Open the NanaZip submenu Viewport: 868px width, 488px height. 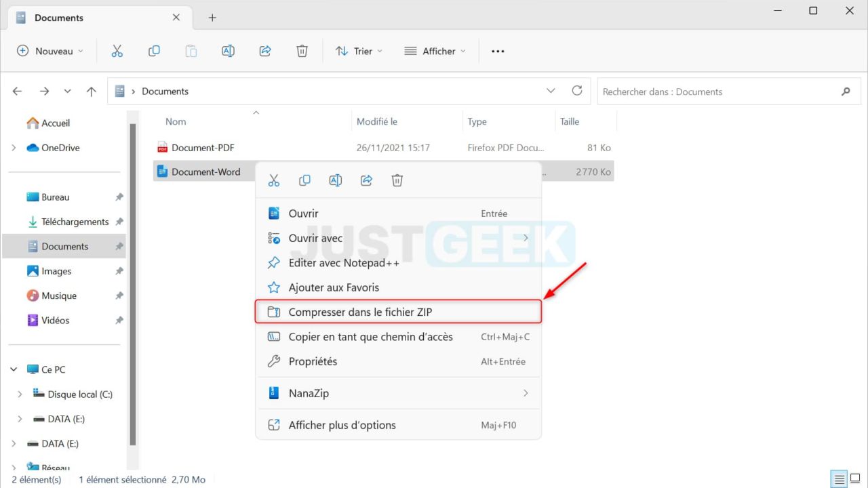398,393
